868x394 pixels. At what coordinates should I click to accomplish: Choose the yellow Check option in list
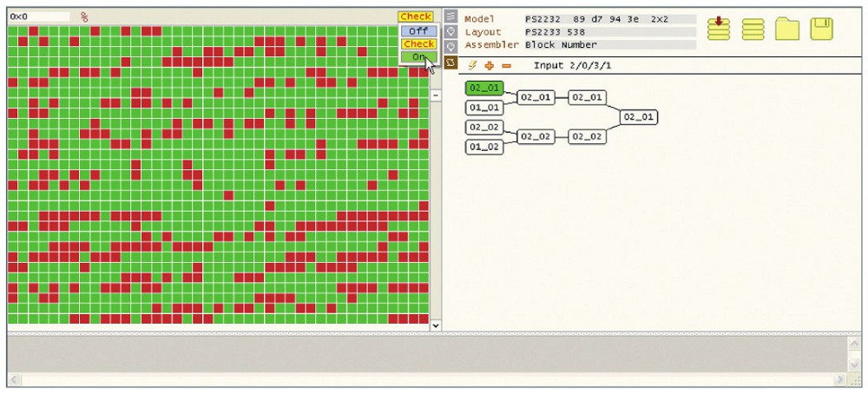(x=418, y=43)
